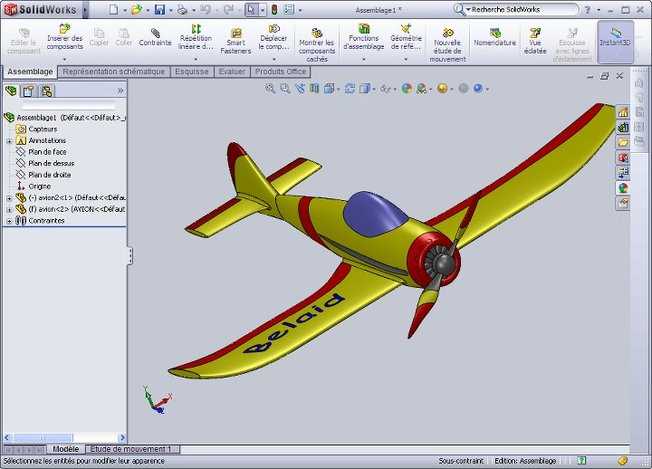
Task: Open the Etude de mouvement 1 tab
Action: [132, 449]
